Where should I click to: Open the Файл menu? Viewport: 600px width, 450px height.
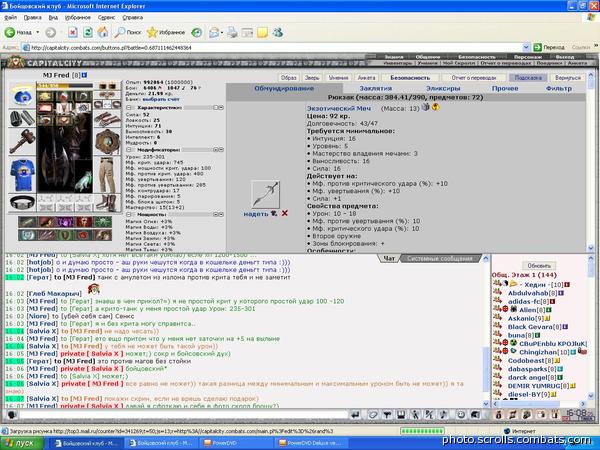coord(10,18)
